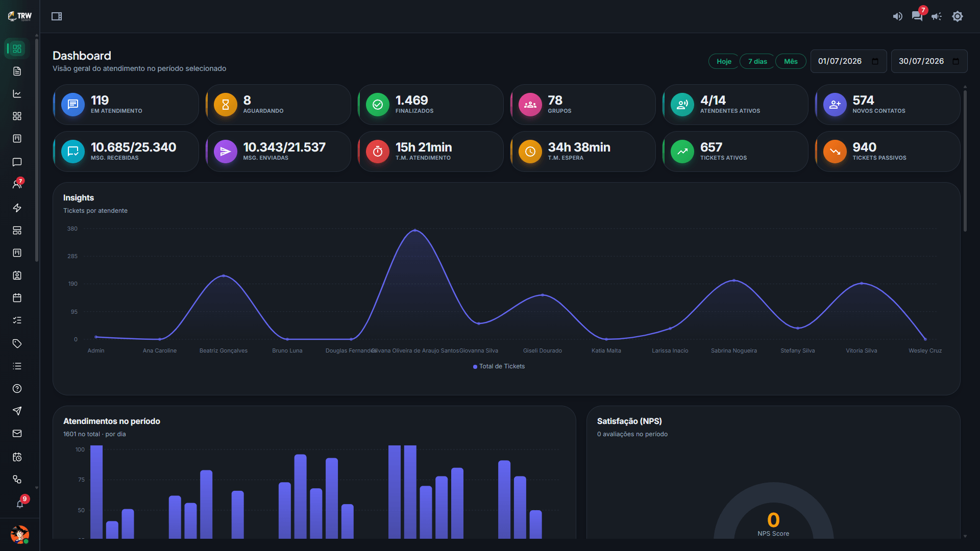Open the contacts sidebar icon with badge 7

click(17, 185)
